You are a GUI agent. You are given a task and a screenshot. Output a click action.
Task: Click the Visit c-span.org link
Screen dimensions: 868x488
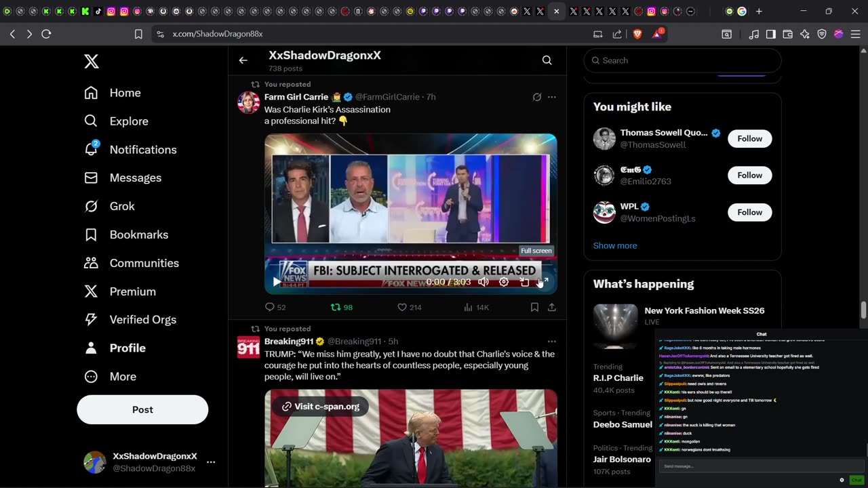(x=321, y=406)
